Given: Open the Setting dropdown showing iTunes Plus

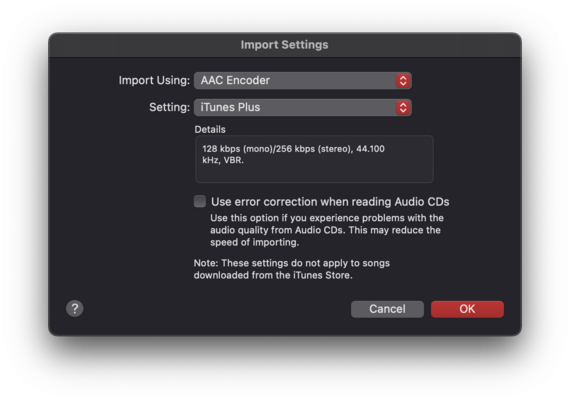Looking at the screenshot, I should pyautogui.click(x=302, y=107).
